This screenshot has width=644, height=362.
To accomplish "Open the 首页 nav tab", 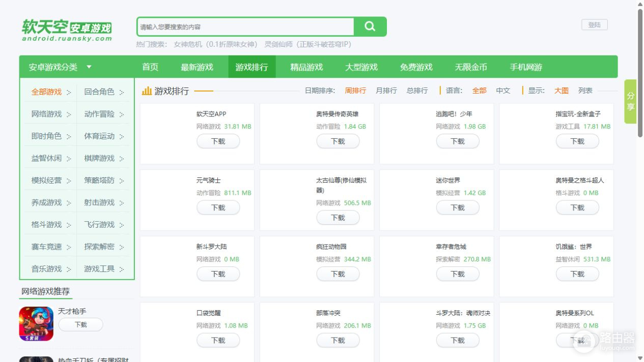I will click(150, 67).
